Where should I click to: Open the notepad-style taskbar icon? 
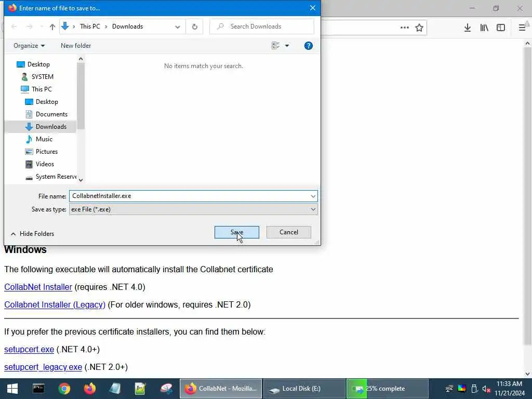tap(115, 389)
